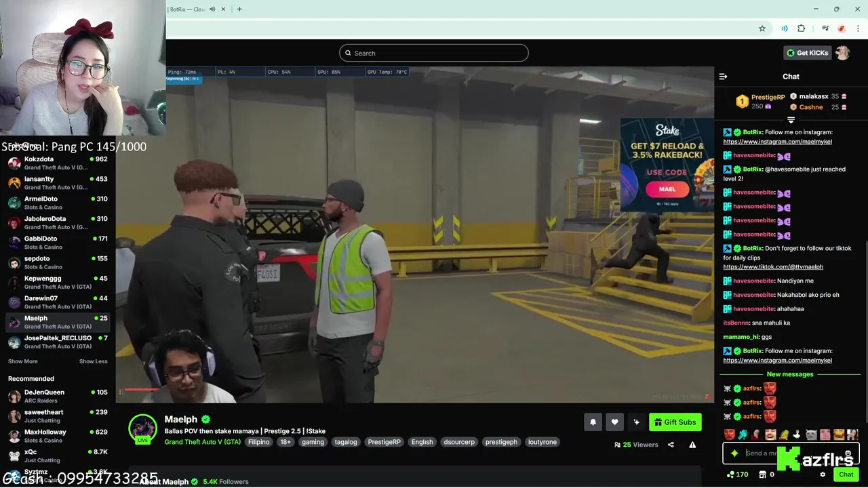Open the emoji picker smiley icon
Image resolution: width=868 pixels, height=488 pixels.
click(x=848, y=453)
